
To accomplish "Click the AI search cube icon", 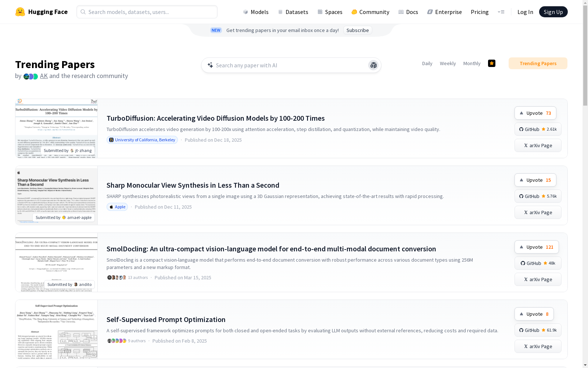I will tap(373, 65).
